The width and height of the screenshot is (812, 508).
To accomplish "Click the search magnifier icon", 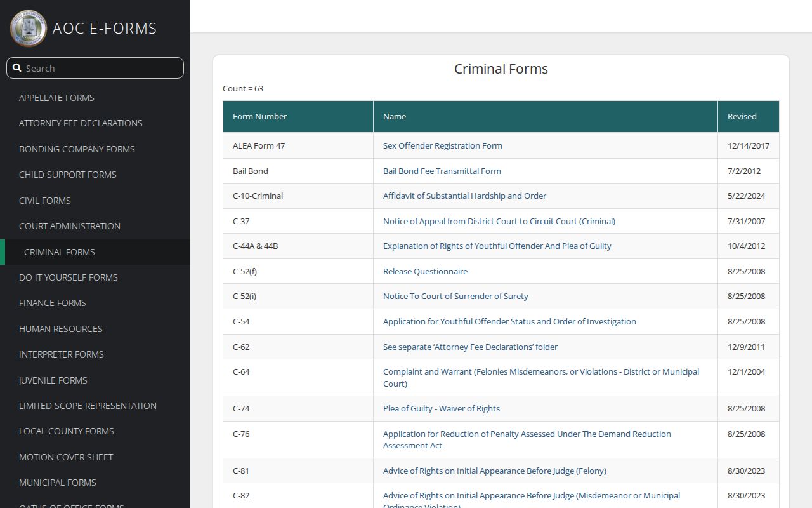I will [17, 68].
